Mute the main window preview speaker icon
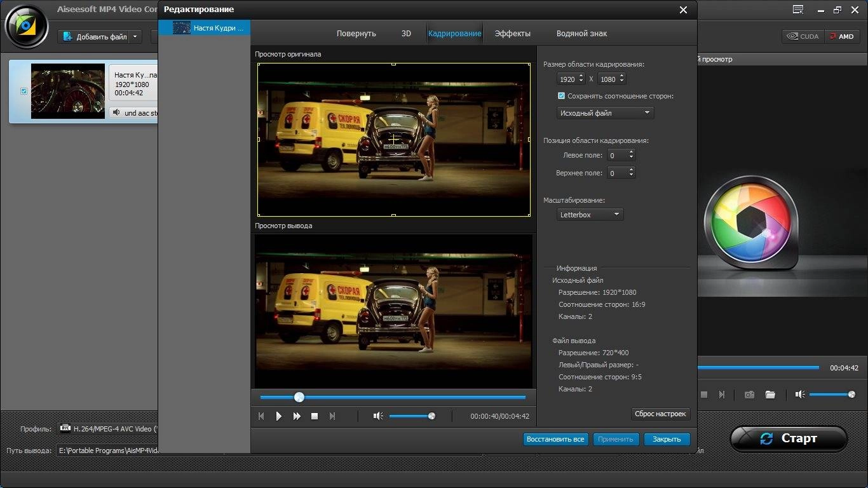This screenshot has width=868, height=488. pyautogui.click(x=800, y=395)
